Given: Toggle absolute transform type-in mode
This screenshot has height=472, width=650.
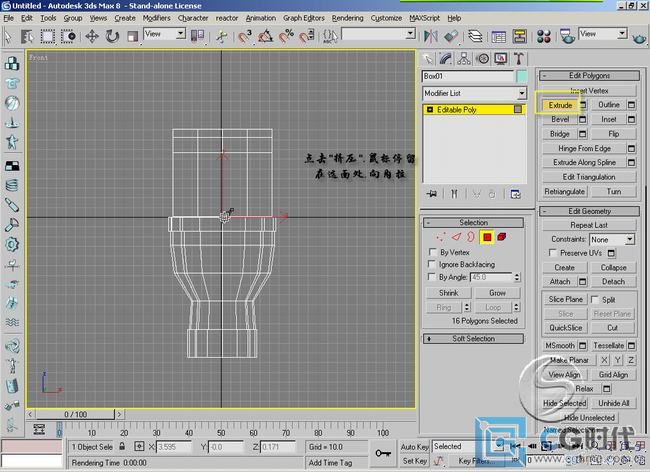Looking at the screenshot, I should click(x=139, y=447).
